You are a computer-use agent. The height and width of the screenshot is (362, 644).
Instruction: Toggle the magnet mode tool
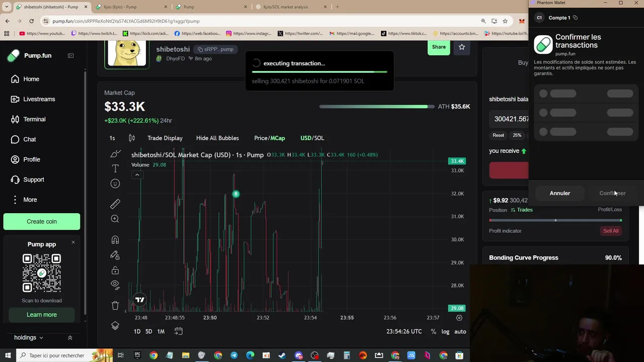pos(115,240)
